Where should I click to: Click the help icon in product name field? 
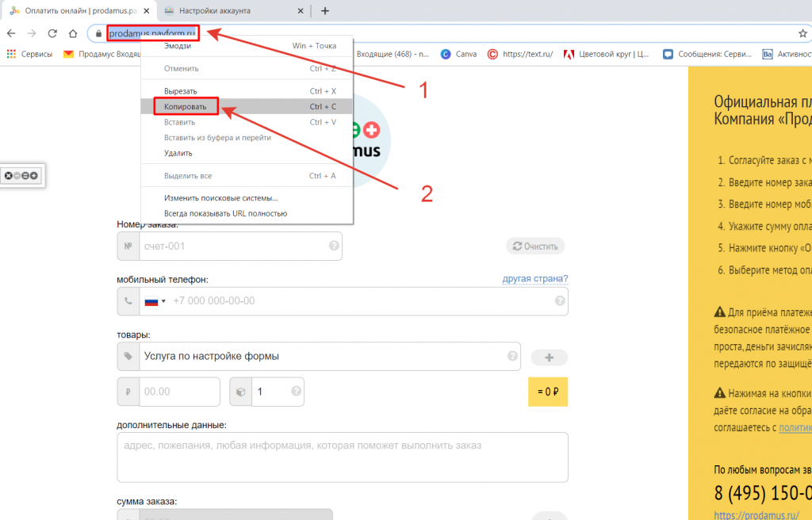coord(512,356)
